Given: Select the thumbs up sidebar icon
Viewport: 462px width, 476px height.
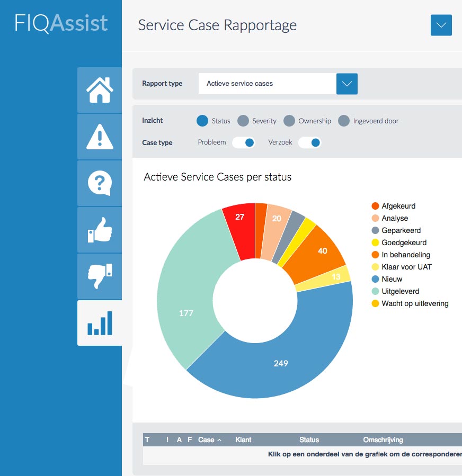Looking at the screenshot, I should tap(100, 230).
